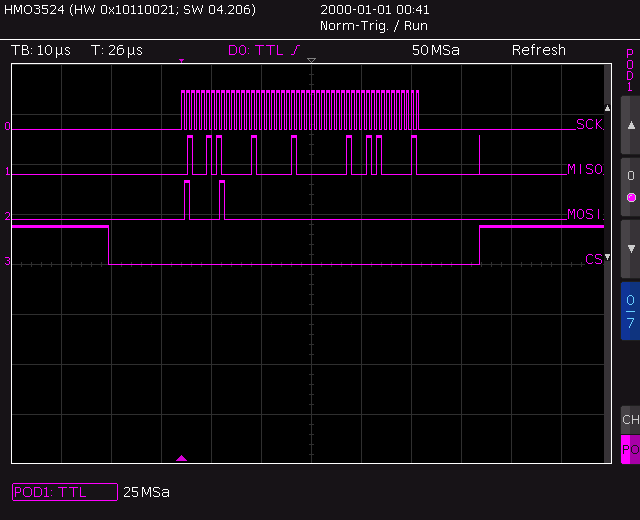This screenshot has width=640, height=520.
Task: Click the T: 26 µs trigger time readout
Action: pyautogui.click(x=117, y=50)
